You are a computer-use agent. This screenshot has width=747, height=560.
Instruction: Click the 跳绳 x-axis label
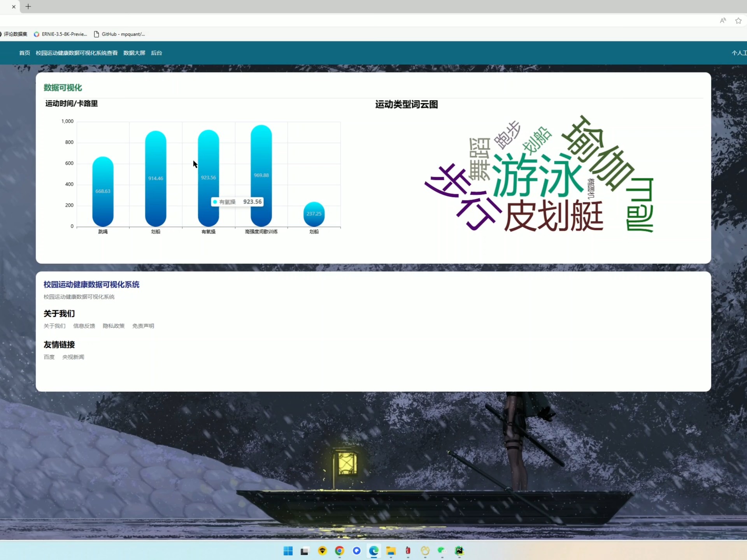click(x=103, y=232)
